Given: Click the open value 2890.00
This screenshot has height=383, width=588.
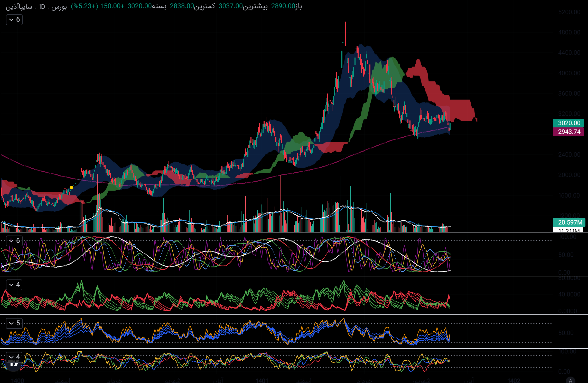Looking at the screenshot, I should pyautogui.click(x=283, y=6).
